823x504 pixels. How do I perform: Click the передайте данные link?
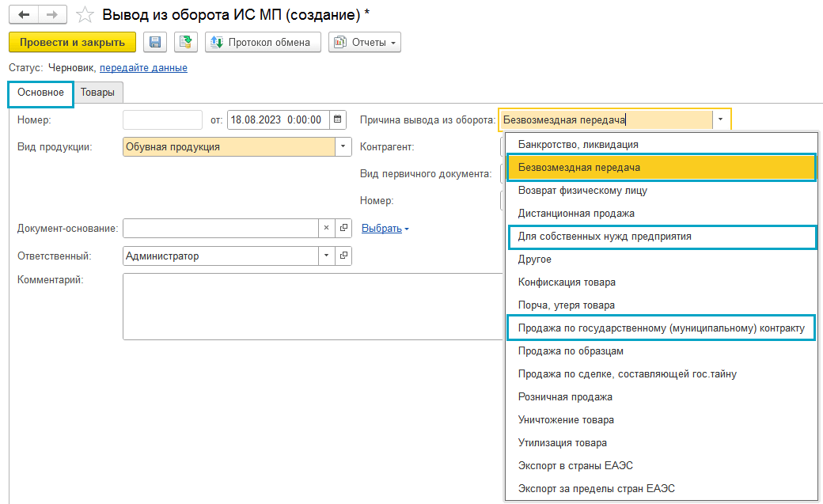(x=143, y=68)
